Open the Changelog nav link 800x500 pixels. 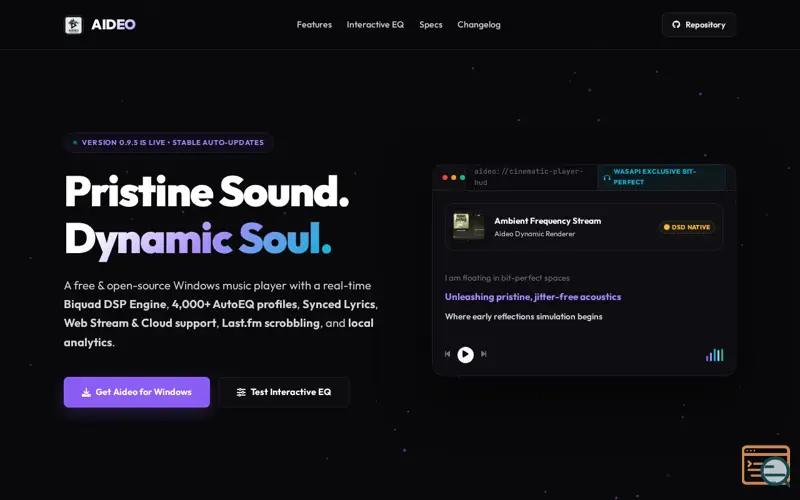(x=479, y=24)
